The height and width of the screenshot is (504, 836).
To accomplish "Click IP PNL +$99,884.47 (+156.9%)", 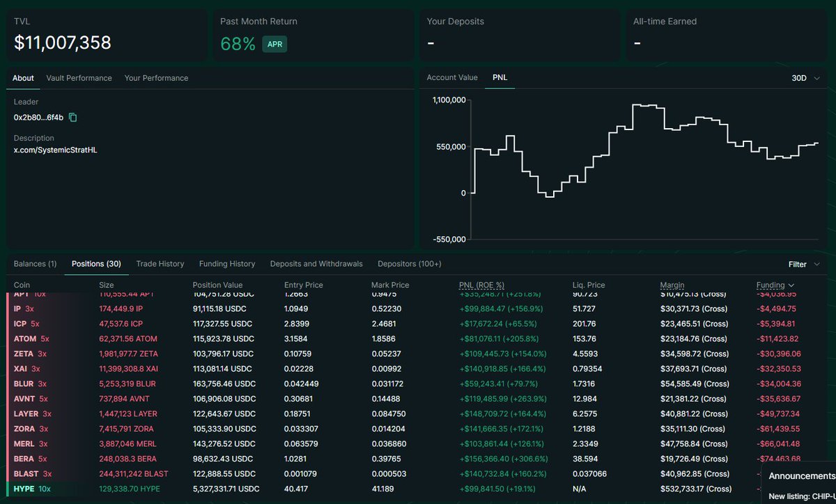I will (x=502, y=308).
